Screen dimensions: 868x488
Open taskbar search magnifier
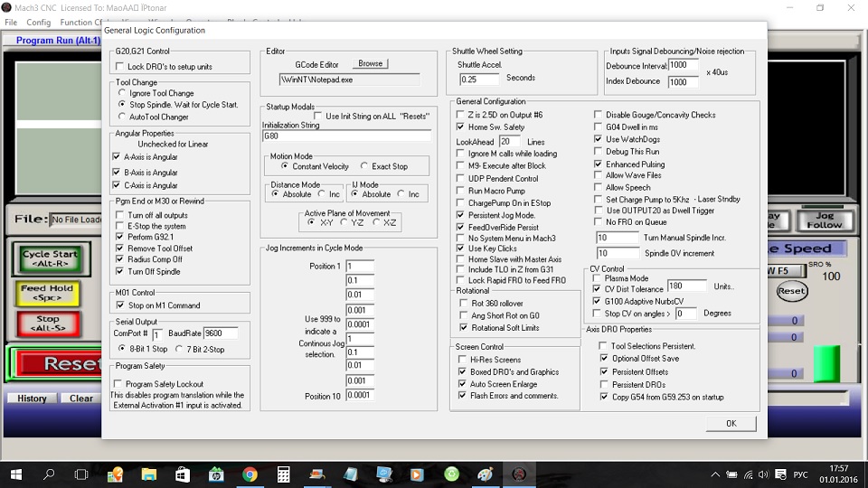coord(49,474)
